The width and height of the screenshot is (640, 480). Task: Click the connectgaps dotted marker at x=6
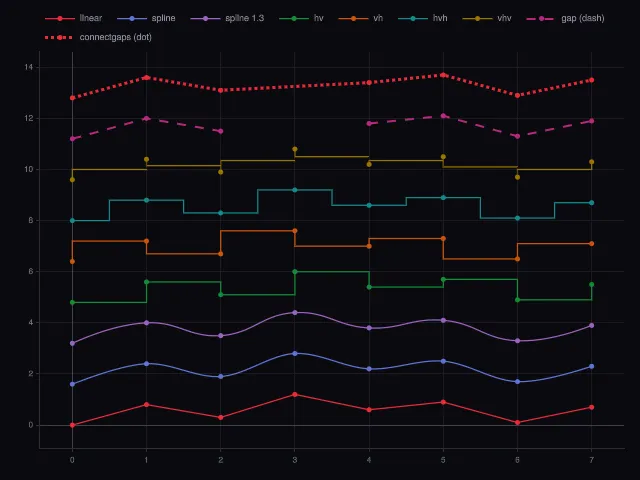[x=517, y=96]
